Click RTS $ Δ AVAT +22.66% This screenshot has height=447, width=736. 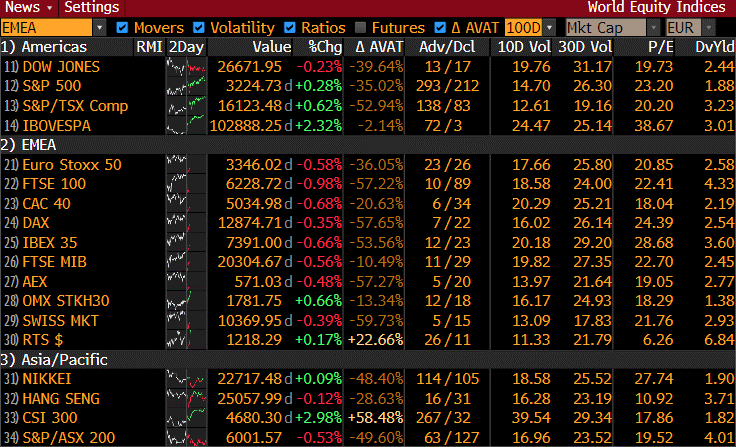(376, 339)
